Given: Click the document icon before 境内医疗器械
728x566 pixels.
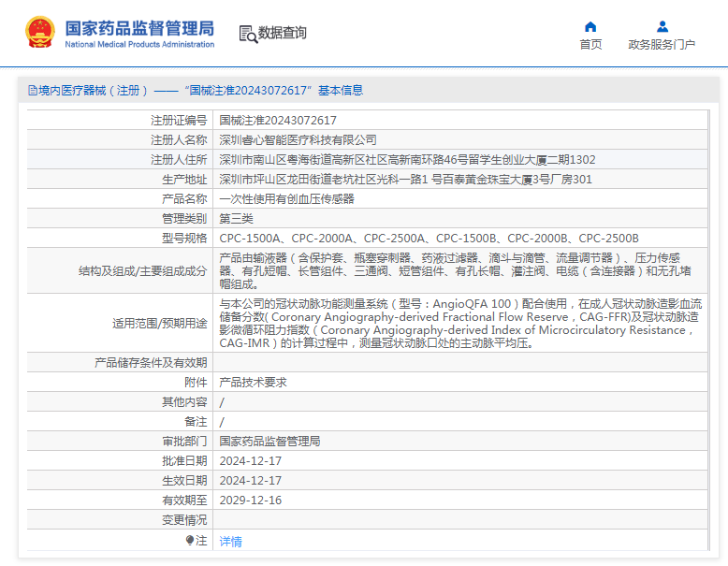Looking at the screenshot, I should (x=33, y=91).
